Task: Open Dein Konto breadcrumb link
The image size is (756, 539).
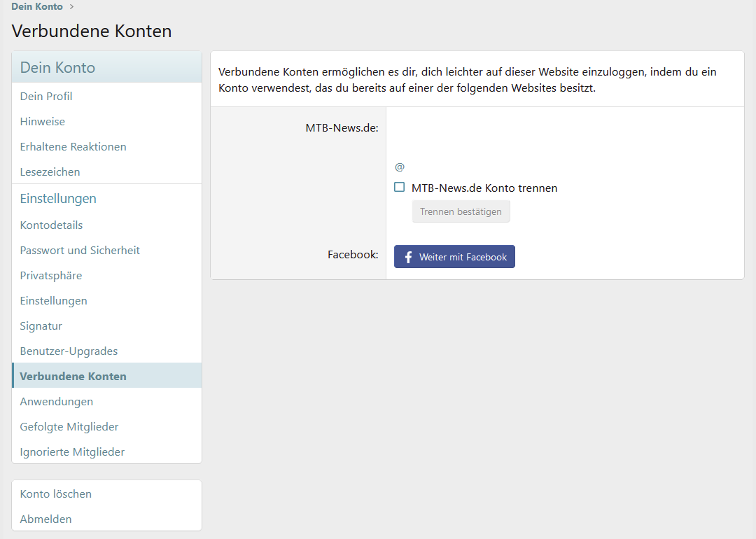Action: 37,7
